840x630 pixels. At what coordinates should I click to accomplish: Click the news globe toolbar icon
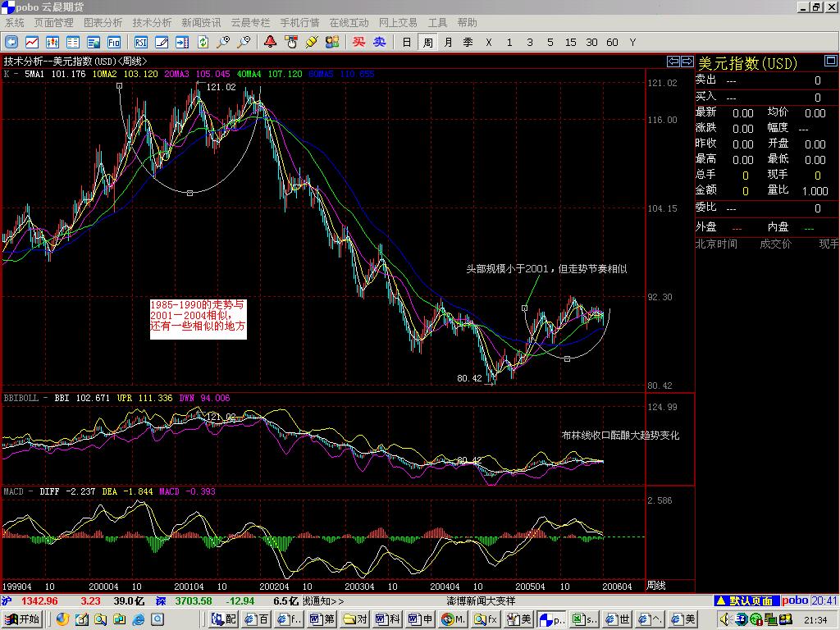pyautogui.click(x=94, y=42)
